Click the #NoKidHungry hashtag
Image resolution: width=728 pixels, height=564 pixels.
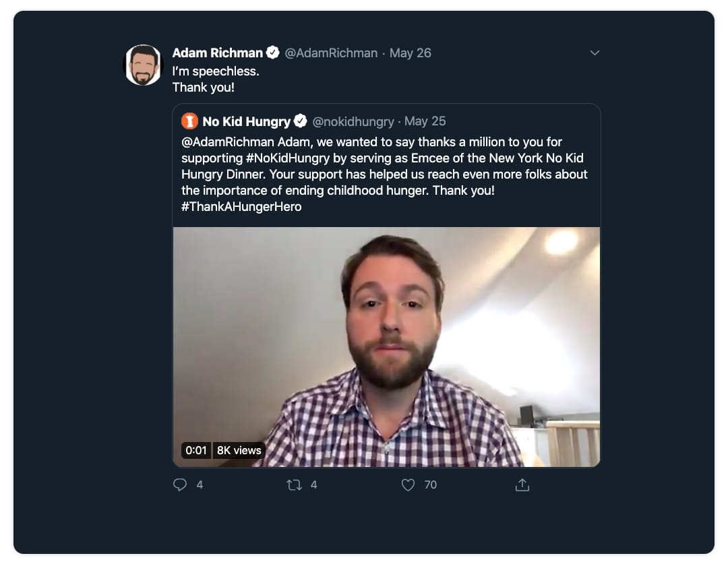(x=288, y=158)
